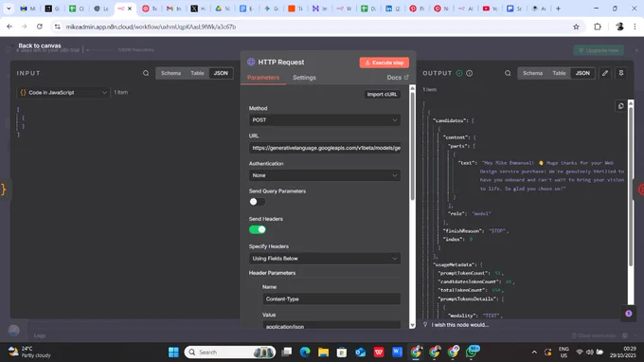Go back in the browser
Screen dimensions: 644x362
[9, 27]
